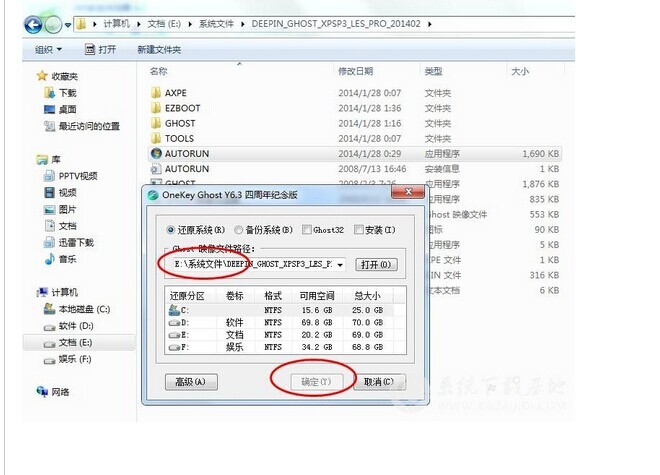This screenshot has width=660, height=475.
Task: Open recent locations dropdown beside forward arrow
Action: (x=68, y=25)
